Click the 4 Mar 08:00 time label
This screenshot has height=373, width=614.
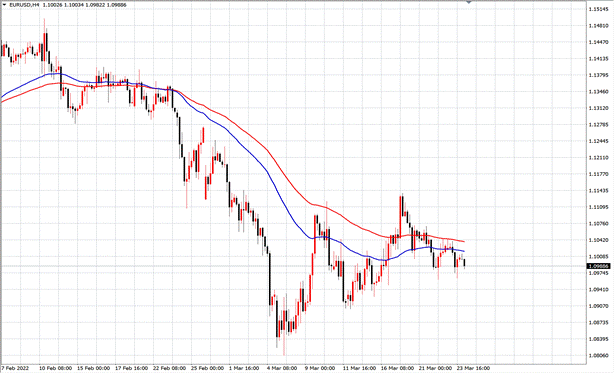(x=282, y=368)
